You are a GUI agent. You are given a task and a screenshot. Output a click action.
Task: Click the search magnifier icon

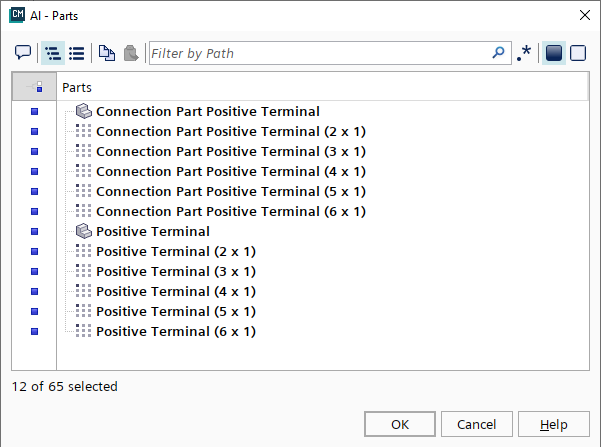click(x=499, y=53)
